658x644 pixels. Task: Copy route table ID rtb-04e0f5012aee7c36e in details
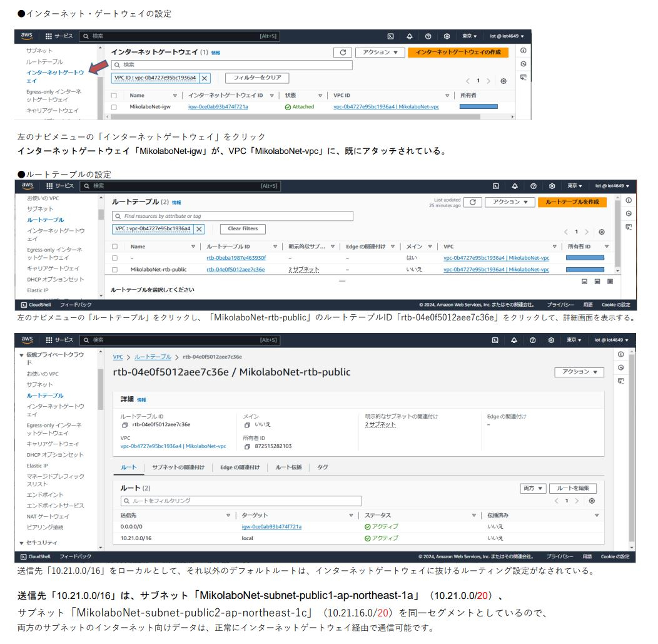pyautogui.click(x=124, y=426)
